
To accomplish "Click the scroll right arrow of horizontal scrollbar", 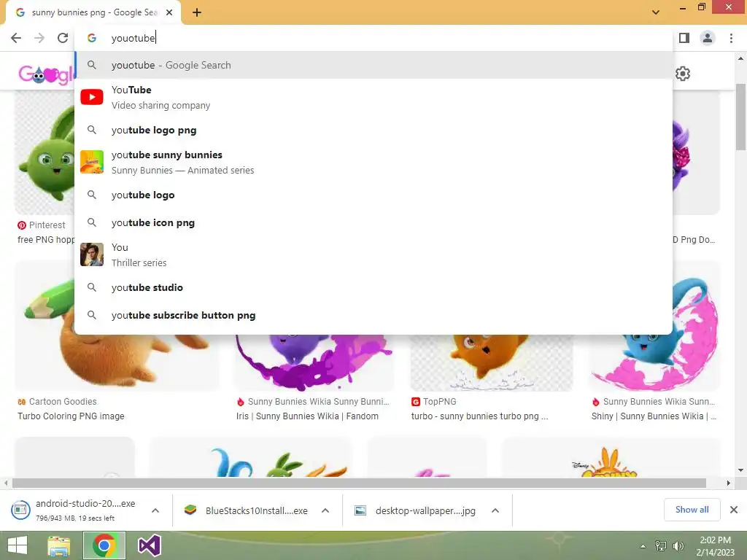I will coord(729,483).
